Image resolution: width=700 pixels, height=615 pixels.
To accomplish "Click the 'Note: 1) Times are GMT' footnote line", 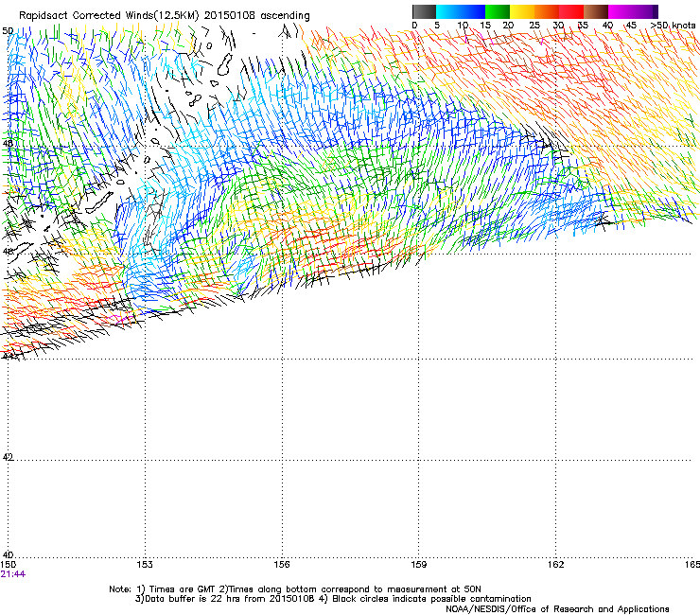I will pyautogui.click(x=295, y=589).
